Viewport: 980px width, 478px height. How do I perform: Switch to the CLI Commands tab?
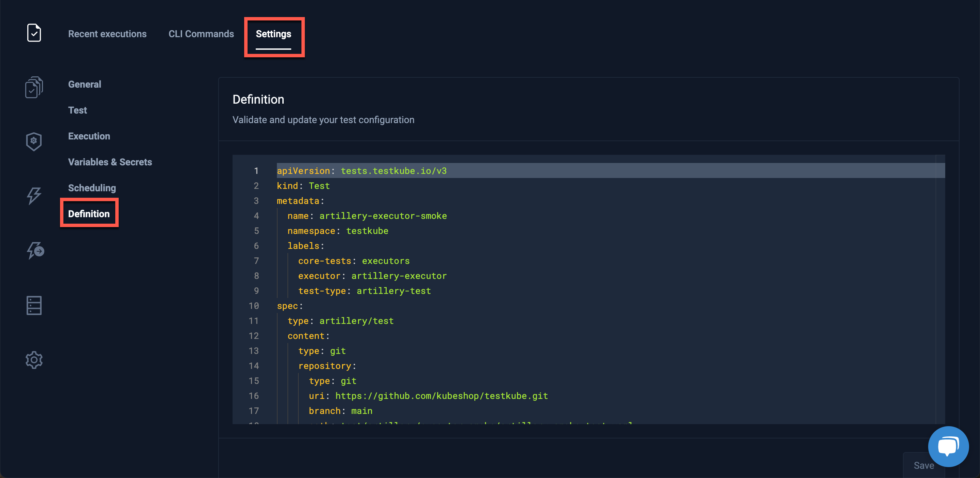tap(201, 34)
